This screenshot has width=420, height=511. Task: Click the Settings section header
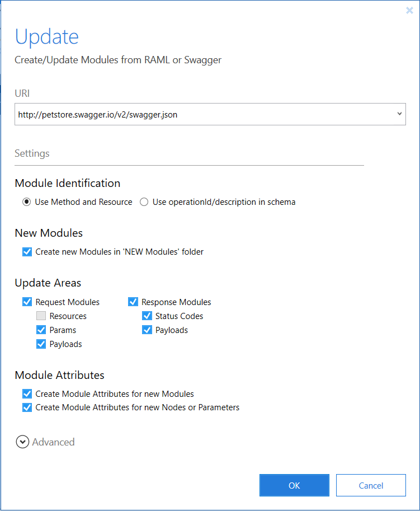(x=32, y=153)
